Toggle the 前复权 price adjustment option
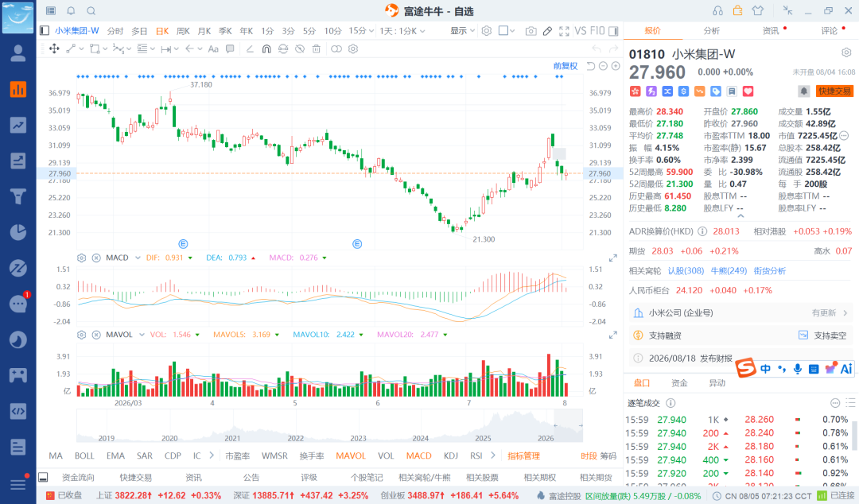This screenshot has width=859, height=504. pos(566,66)
